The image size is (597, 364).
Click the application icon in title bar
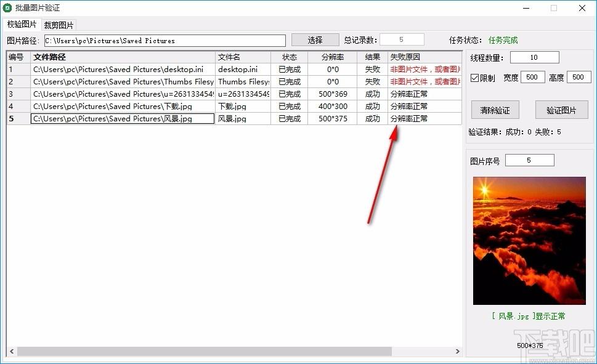(7, 7)
